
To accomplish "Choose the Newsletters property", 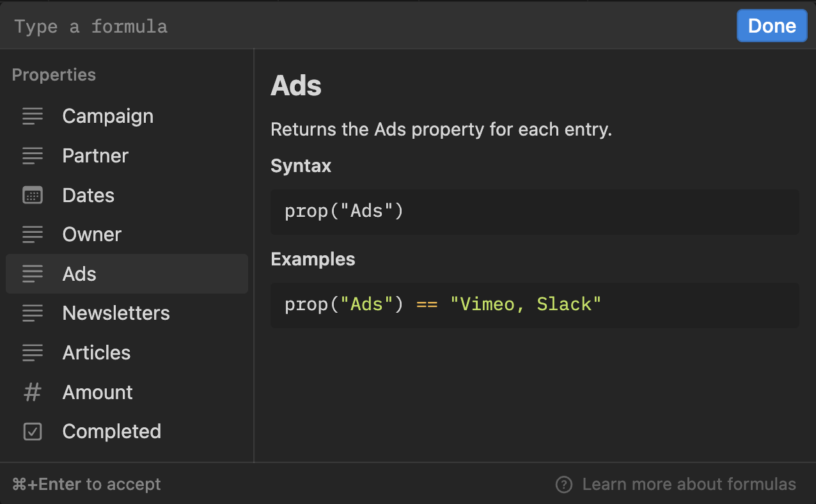I will pos(127,313).
